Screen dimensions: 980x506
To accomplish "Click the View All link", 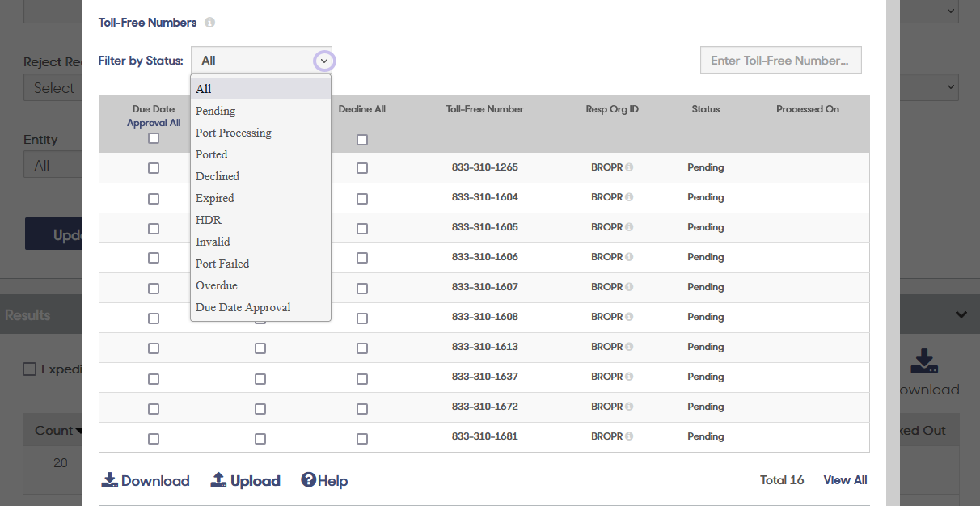I will (x=844, y=479).
